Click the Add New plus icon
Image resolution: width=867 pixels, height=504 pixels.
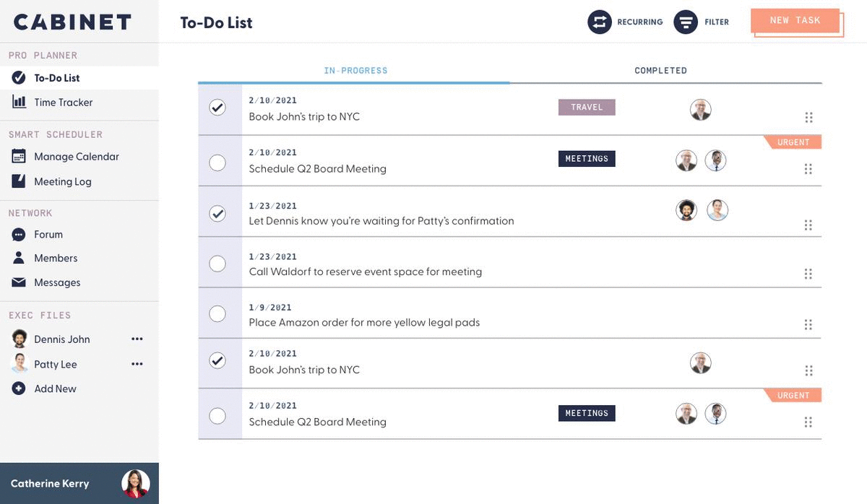point(20,388)
